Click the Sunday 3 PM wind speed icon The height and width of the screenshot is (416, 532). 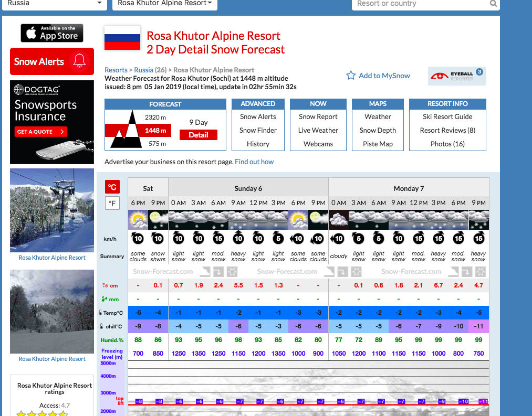click(x=278, y=238)
